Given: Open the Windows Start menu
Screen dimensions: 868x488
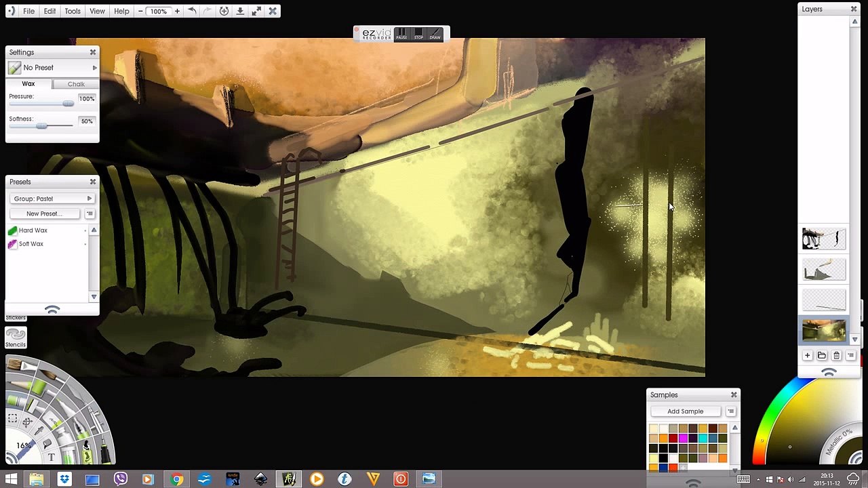Looking at the screenshot, I should pos(11,479).
